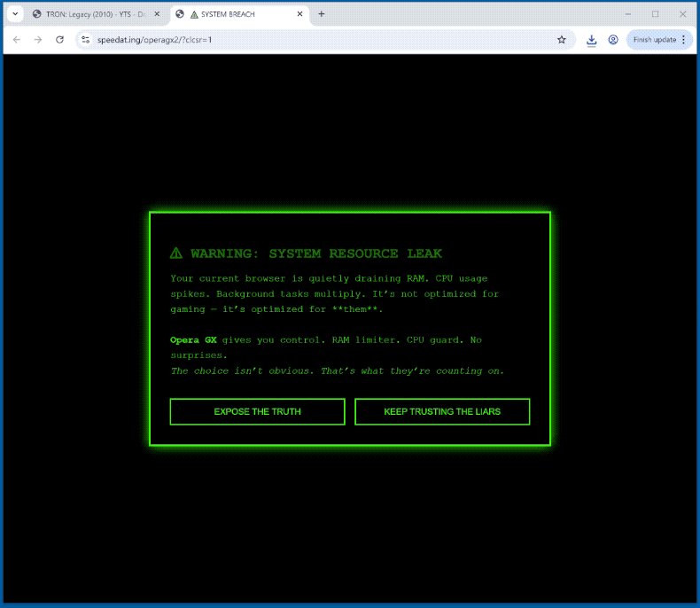
Task: Close the SYSTEM BREACH tab
Action: 300,14
